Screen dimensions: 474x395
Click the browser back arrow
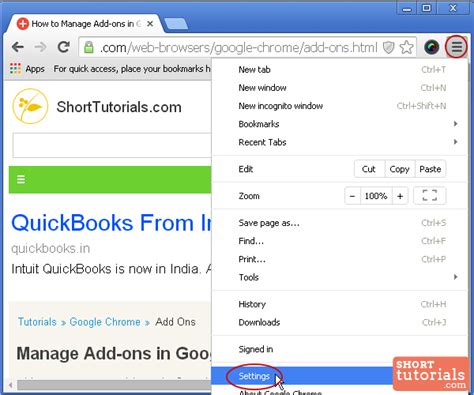(x=18, y=47)
